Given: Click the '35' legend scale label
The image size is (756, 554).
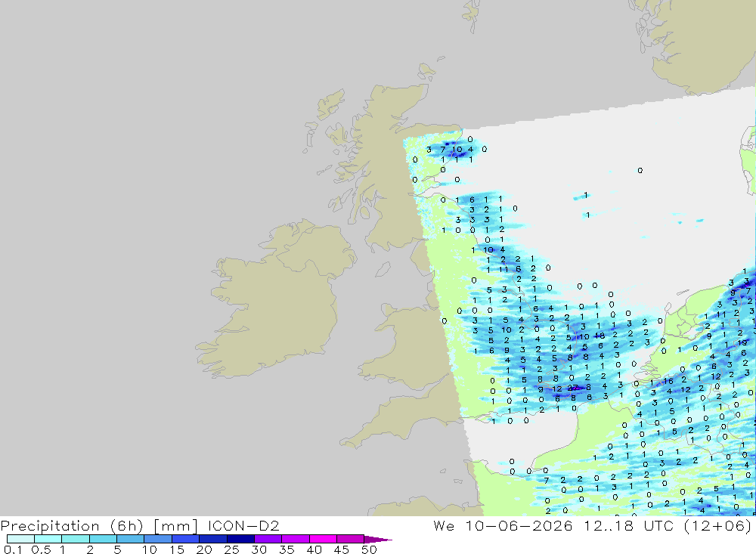Looking at the screenshot, I should click(x=287, y=549).
